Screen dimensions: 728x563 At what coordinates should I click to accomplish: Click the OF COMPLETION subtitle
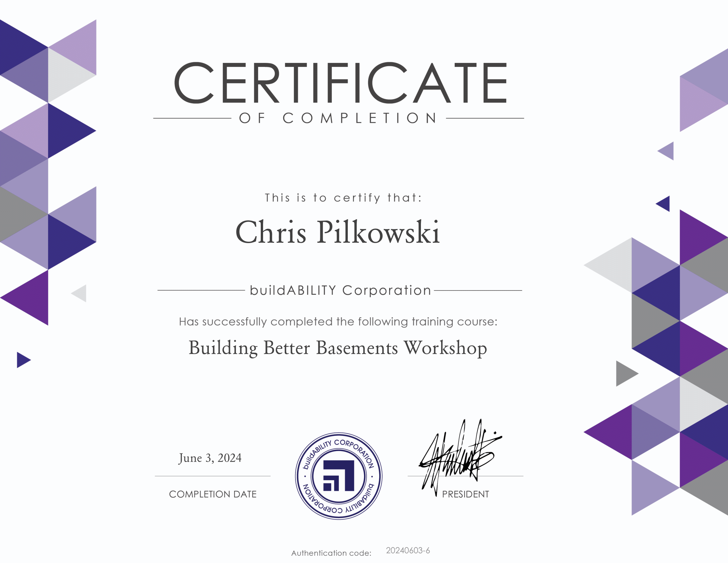[x=338, y=118]
